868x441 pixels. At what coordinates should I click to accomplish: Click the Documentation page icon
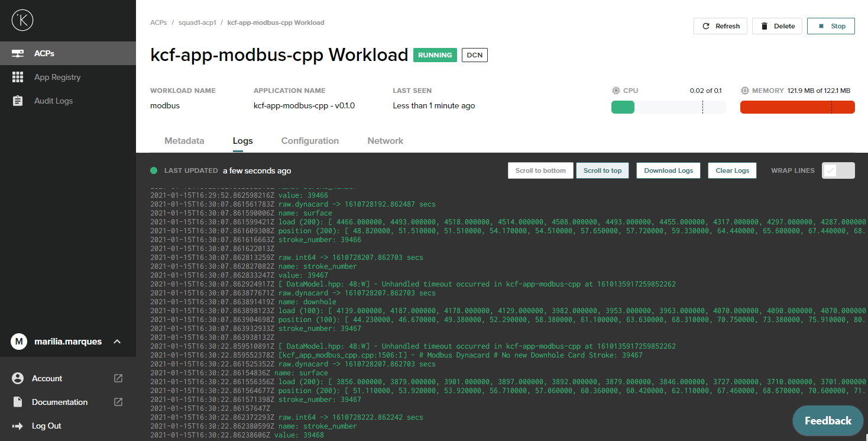tap(18, 402)
